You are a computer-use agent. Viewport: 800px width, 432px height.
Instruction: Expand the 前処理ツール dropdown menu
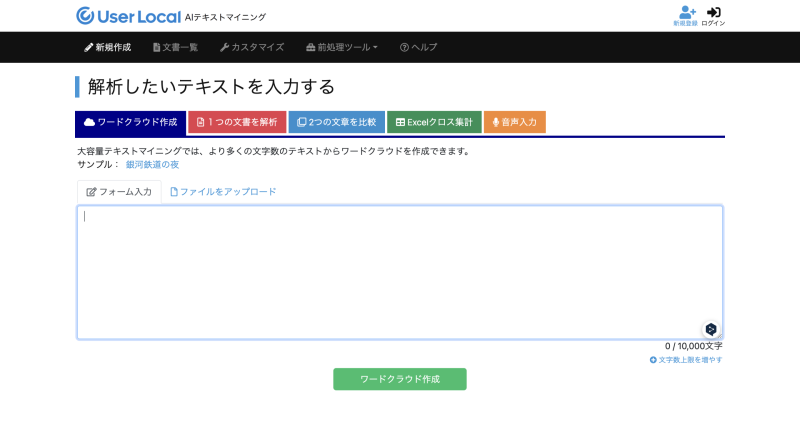pyautogui.click(x=341, y=47)
